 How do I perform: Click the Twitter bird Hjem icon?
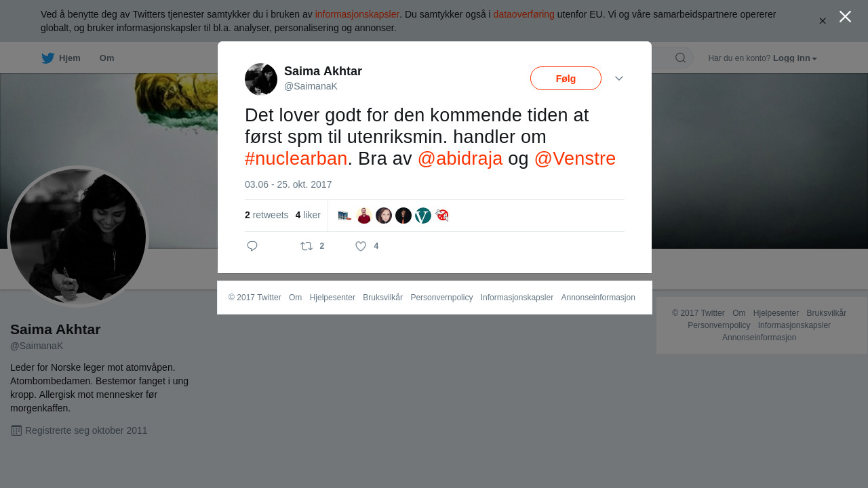47,58
